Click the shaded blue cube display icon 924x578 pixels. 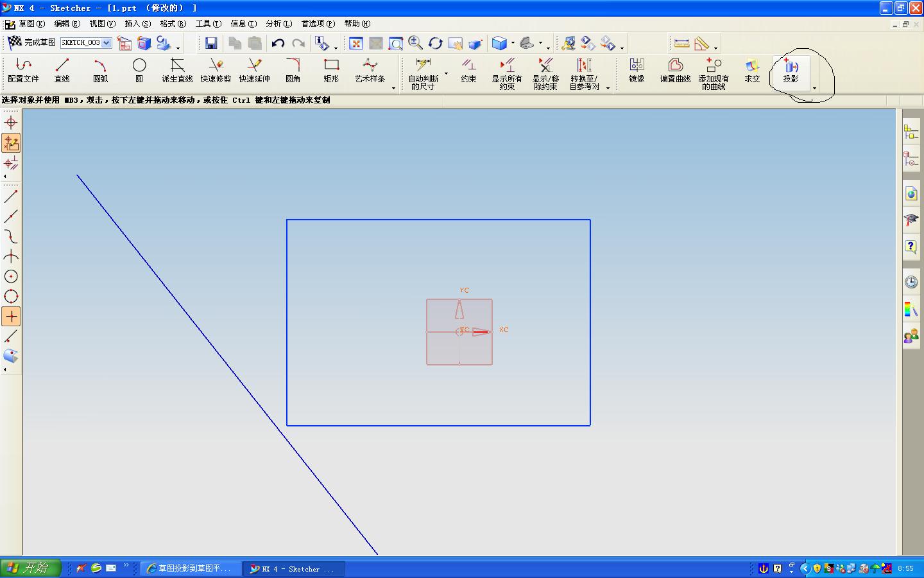499,43
